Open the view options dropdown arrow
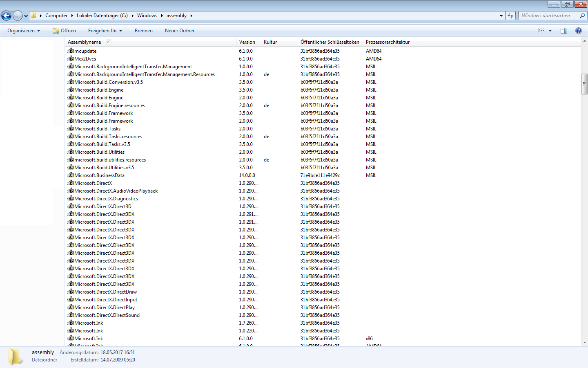The height and width of the screenshot is (368, 588). coord(550,31)
